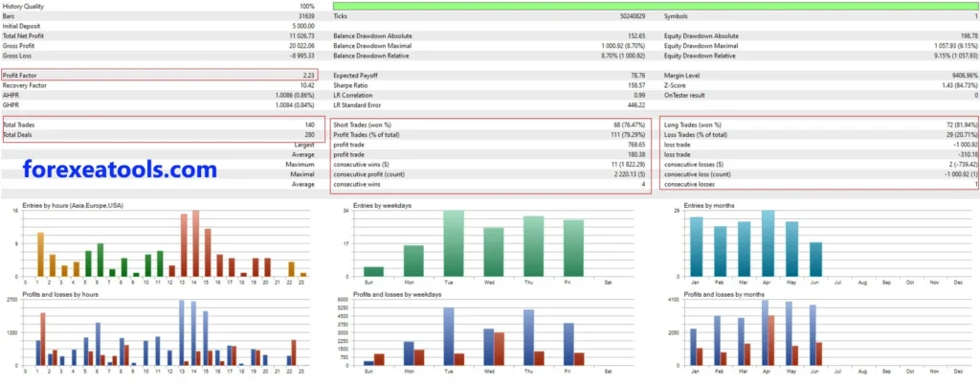Click the initial deposit value 5 000.00
This screenshot has height=385, width=980.
click(x=303, y=26)
